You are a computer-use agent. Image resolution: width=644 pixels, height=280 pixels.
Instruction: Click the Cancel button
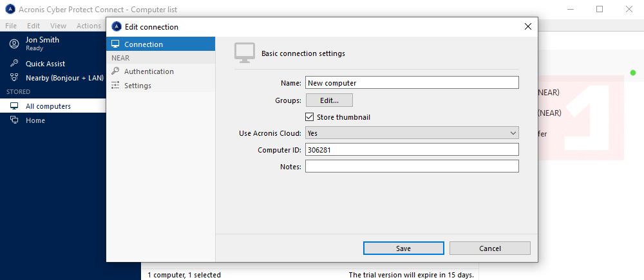489,248
